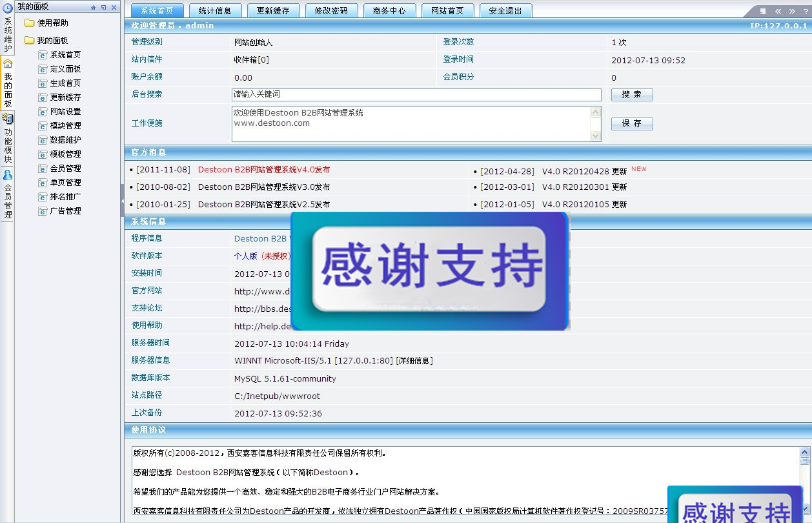
Task: Open the Destoon V2.5发布 news link
Action: coord(264,205)
